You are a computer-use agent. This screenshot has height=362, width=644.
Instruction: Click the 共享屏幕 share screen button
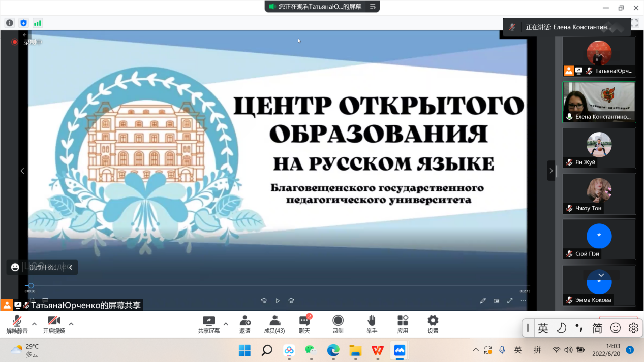(x=209, y=324)
